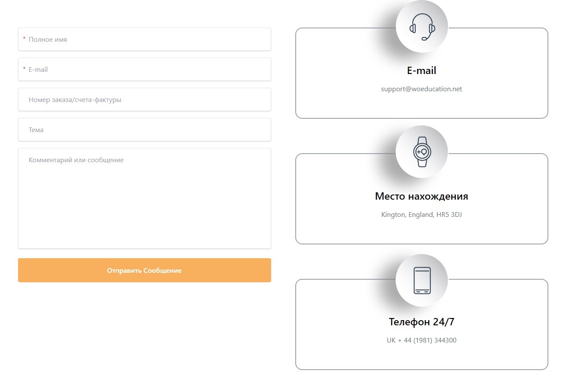Viewport: 563px width, 392px height.
Task: Click the smartphone icon above Телефон 24/7
Action: coord(422,281)
